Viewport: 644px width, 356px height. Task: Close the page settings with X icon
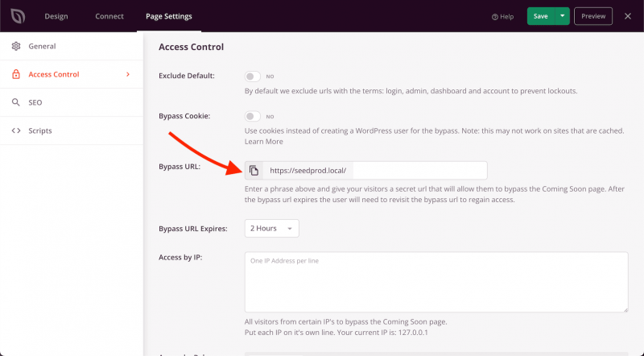(x=628, y=16)
